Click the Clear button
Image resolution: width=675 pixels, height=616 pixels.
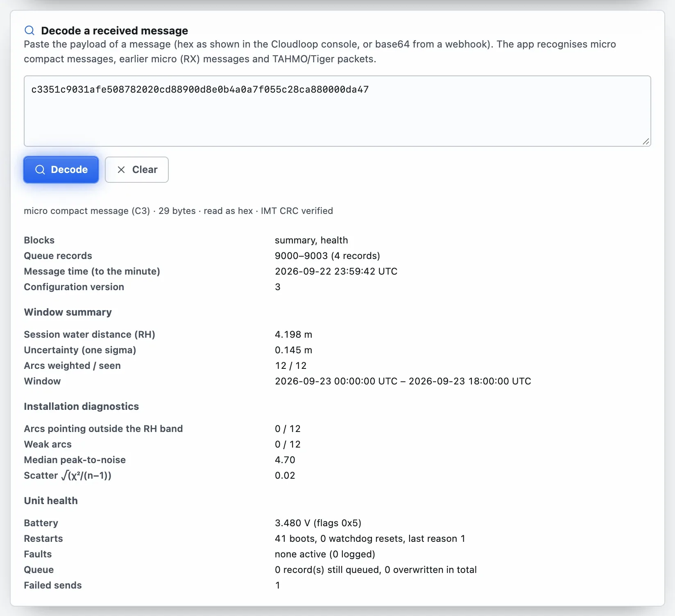[x=137, y=170]
